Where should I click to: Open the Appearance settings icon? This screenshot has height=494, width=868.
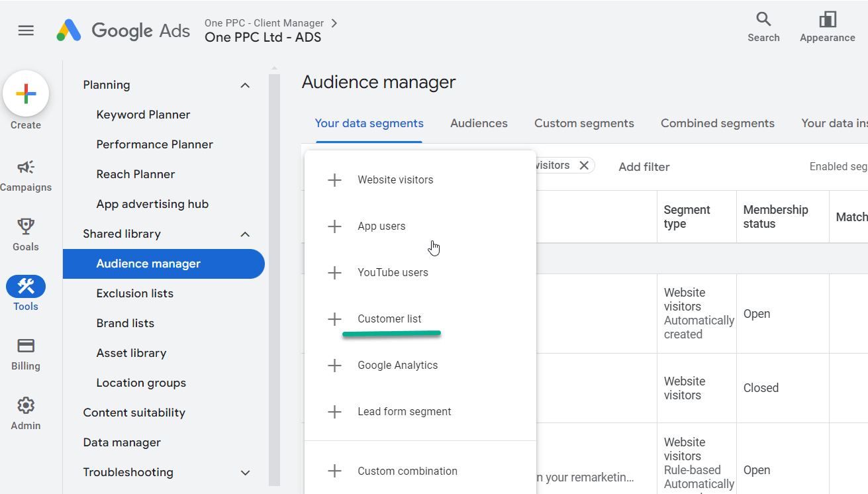click(x=827, y=19)
